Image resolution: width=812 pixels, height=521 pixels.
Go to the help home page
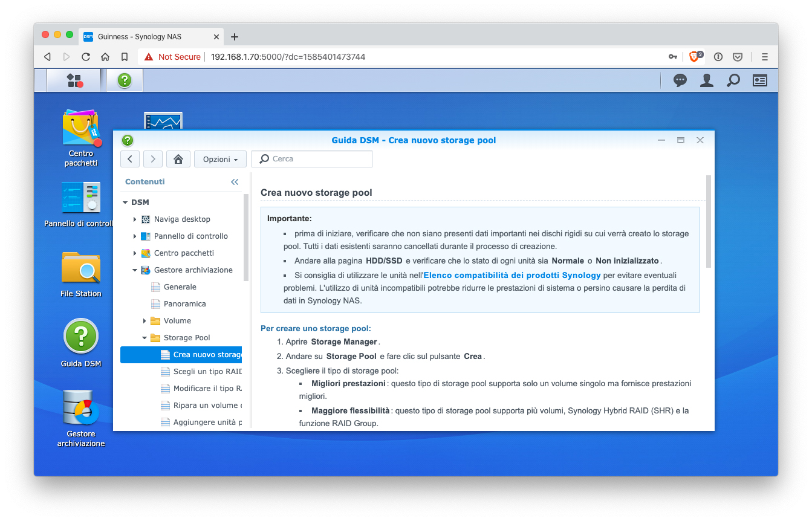tap(178, 159)
